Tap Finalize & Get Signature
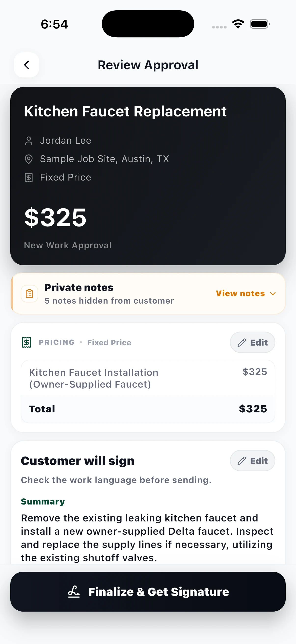This screenshot has width=296, height=644. pyautogui.click(x=148, y=591)
